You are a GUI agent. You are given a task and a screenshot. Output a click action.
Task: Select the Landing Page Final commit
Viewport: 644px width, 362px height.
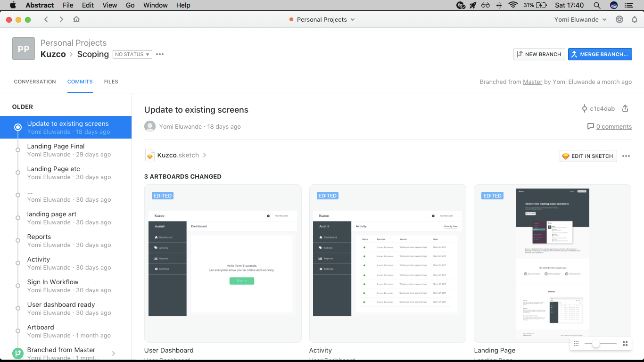(x=66, y=150)
